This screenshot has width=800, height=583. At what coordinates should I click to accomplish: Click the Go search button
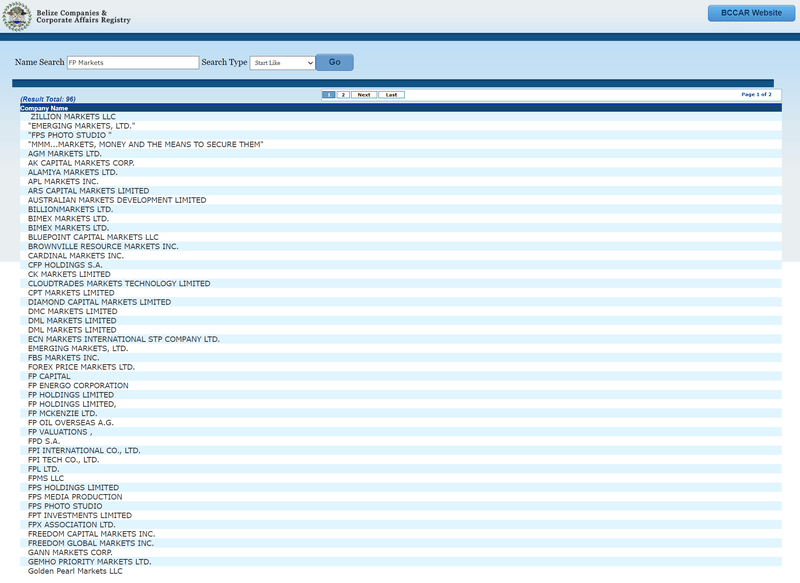(335, 62)
